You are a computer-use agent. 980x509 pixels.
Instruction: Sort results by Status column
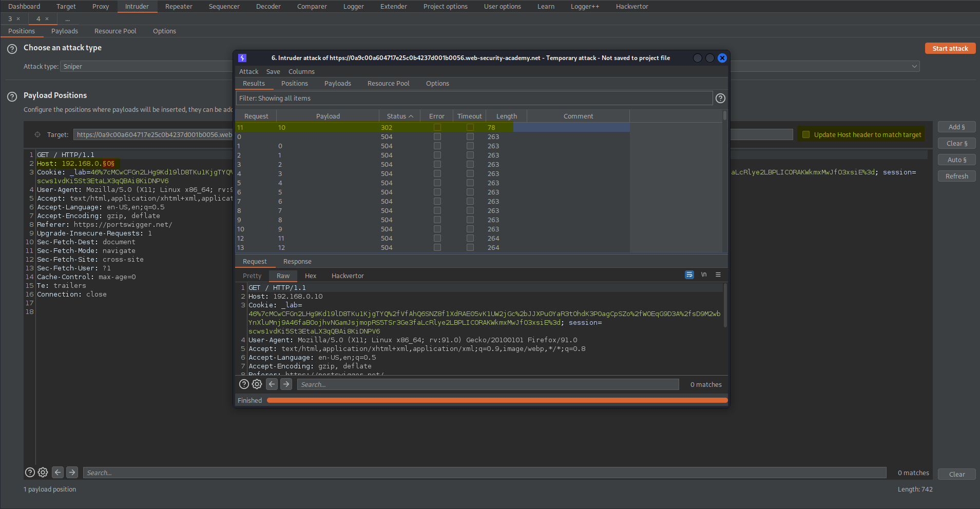point(399,116)
